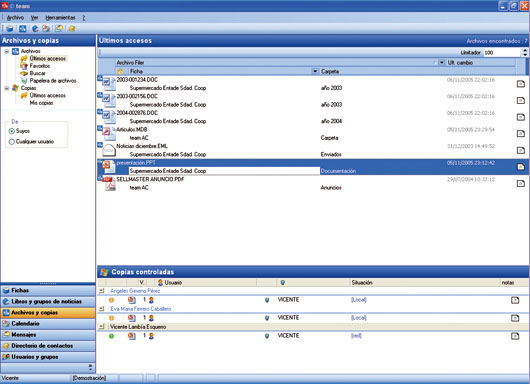Click PDF icon of SELLMASTER ANUNCIO.PDF
This screenshot has width=530, height=384.
point(109,183)
